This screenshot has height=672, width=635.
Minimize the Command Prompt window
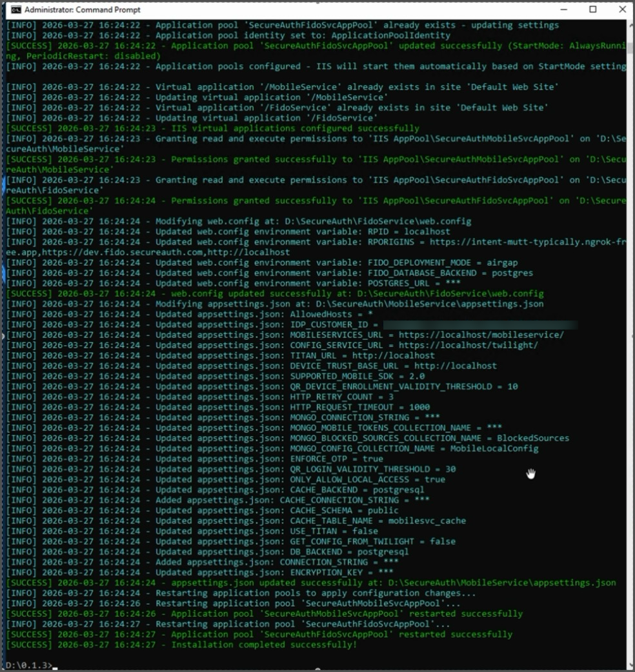point(564,10)
